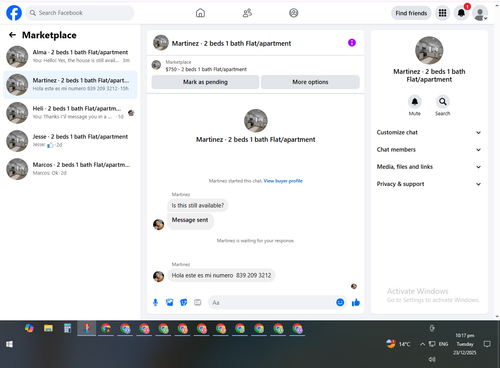Search in conversation with magnifier icon

[443, 102]
